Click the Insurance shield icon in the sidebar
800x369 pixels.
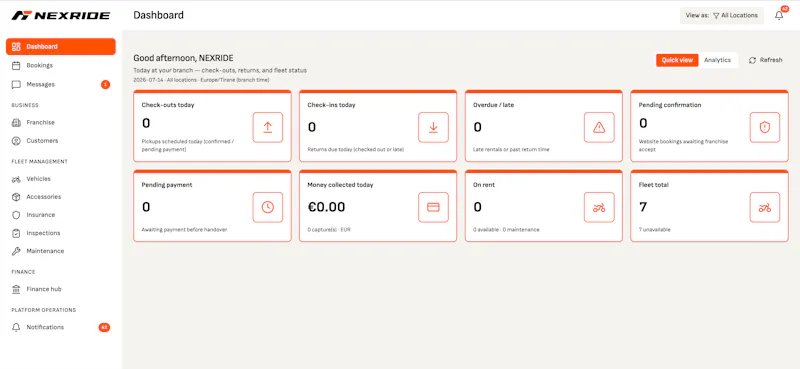tap(16, 215)
